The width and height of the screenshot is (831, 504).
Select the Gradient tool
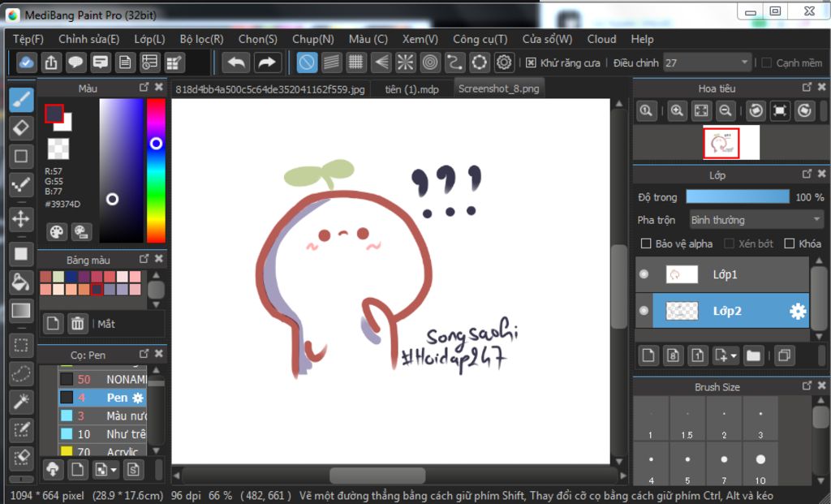(21, 310)
